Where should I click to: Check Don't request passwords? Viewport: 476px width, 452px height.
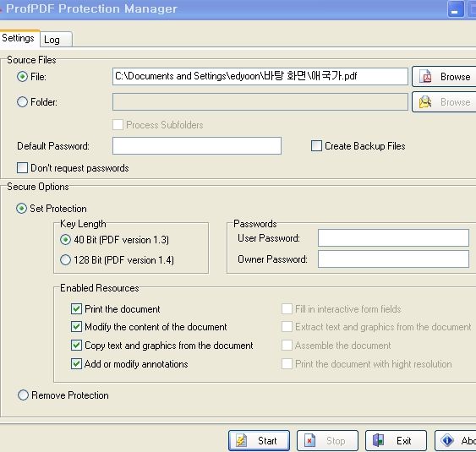(x=22, y=168)
